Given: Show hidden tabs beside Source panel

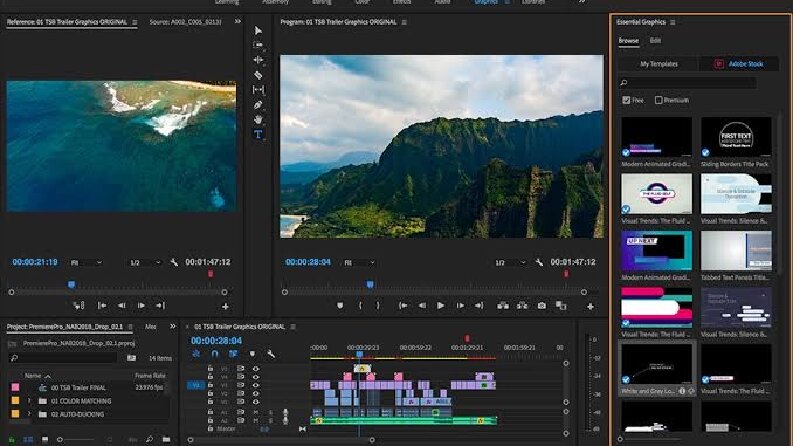Looking at the screenshot, I should [x=238, y=22].
